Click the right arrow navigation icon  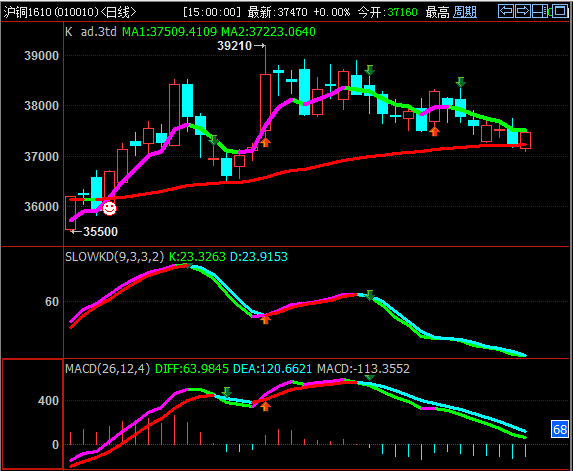[x=523, y=11]
